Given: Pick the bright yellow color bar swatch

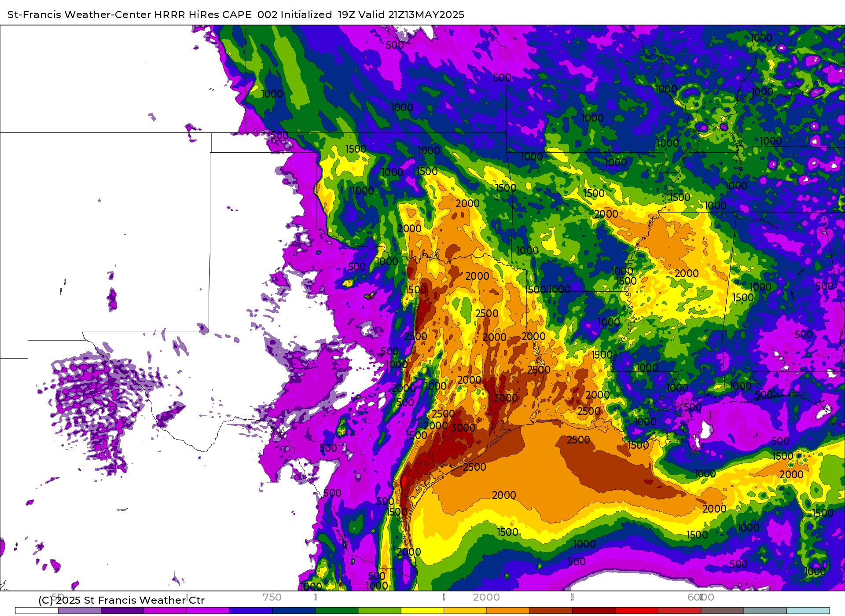Looking at the screenshot, I should coord(422,611).
